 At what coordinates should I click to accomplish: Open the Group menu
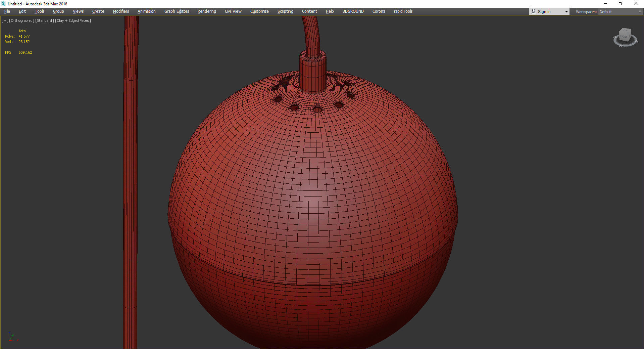(58, 11)
